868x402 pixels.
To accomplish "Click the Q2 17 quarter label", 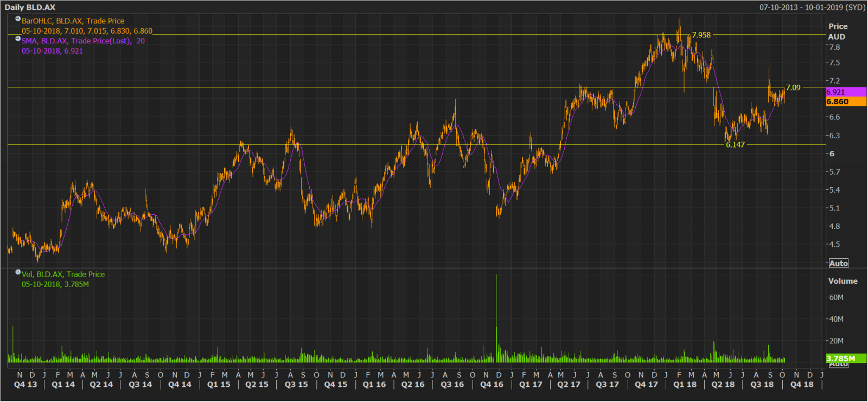I will (x=569, y=384).
